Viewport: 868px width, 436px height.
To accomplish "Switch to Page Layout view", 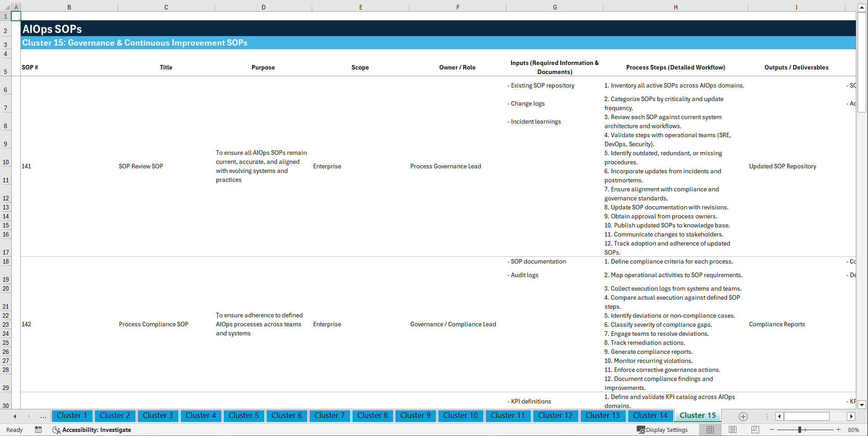I will click(x=732, y=430).
